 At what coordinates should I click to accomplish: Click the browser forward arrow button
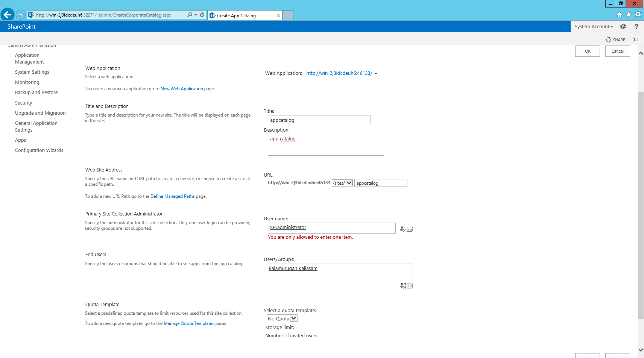click(x=21, y=15)
